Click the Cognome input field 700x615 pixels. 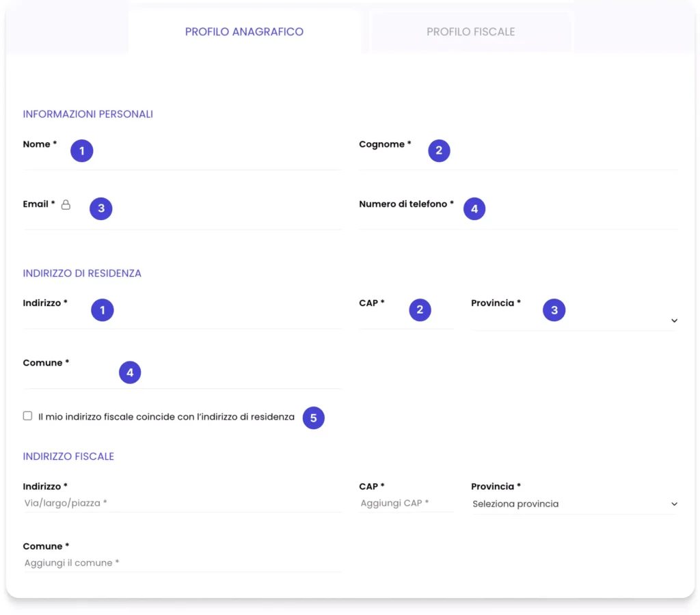(x=519, y=160)
